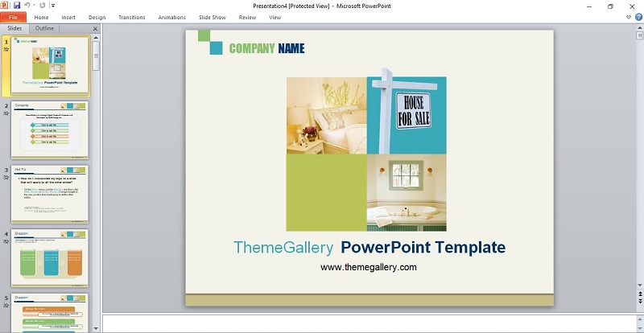644x333 pixels.
Task: Click the bathroom photo on the slide
Action: tap(407, 192)
